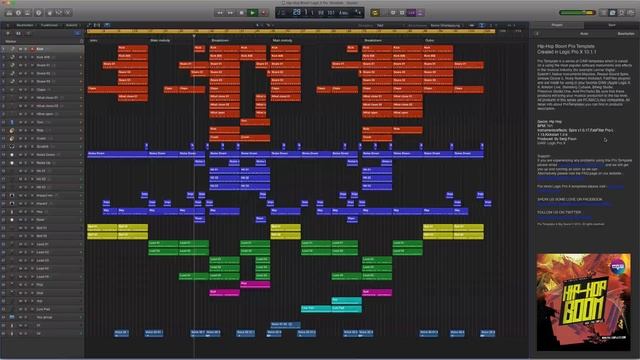The width and height of the screenshot is (640, 360).
Task: Open the Loop Browser
Action: pyautogui.click(x=622, y=13)
